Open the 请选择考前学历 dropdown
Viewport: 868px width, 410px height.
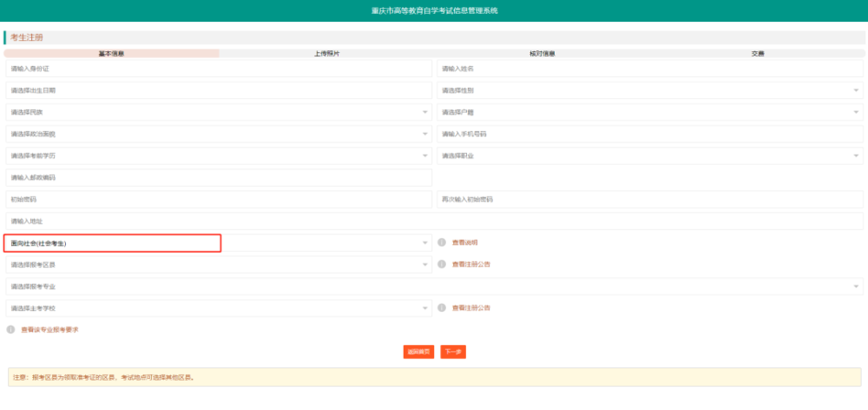219,155
